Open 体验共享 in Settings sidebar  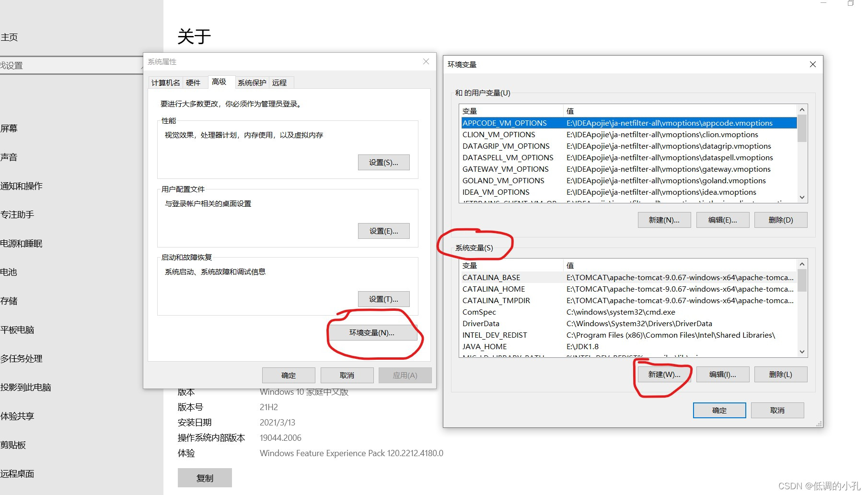17,416
